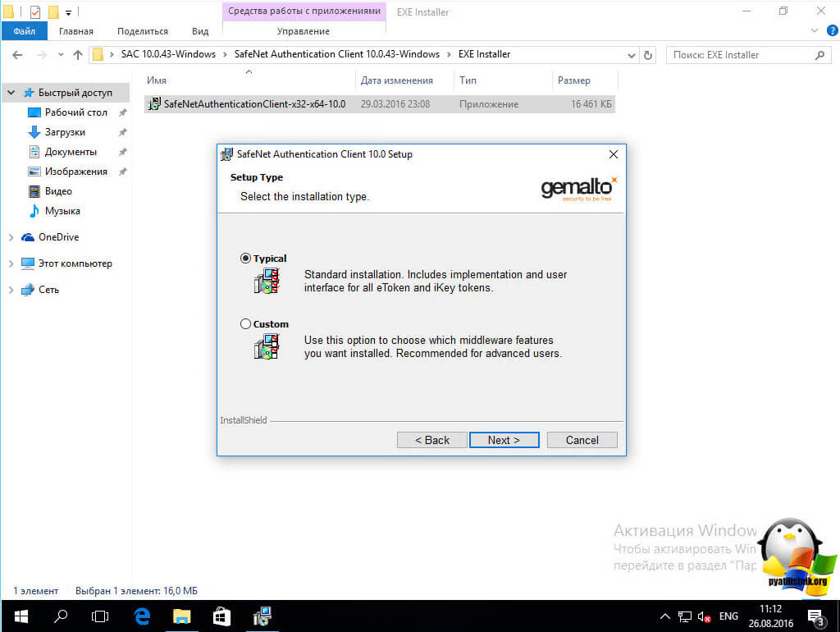Close the SafeNet Setup dialog
The width and height of the screenshot is (840, 632).
tap(614, 154)
